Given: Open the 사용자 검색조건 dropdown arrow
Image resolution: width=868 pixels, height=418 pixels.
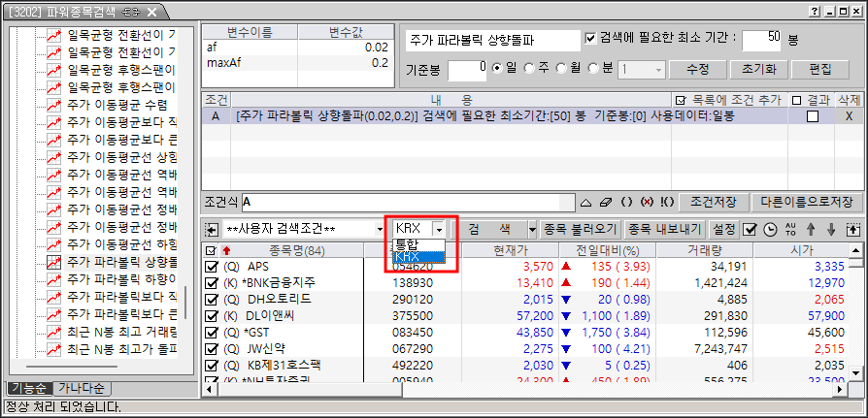Looking at the screenshot, I should (x=380, y=229).
